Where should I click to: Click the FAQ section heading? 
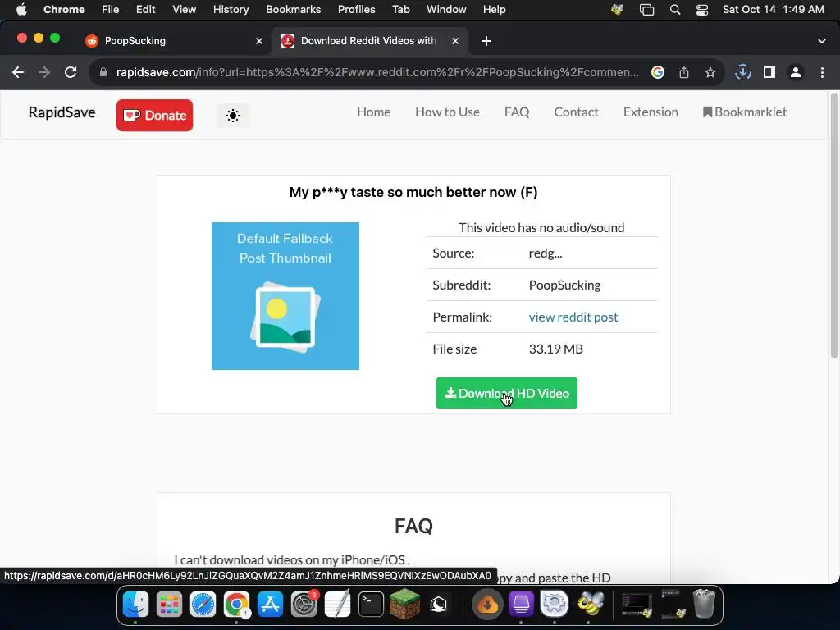(413, 526)
